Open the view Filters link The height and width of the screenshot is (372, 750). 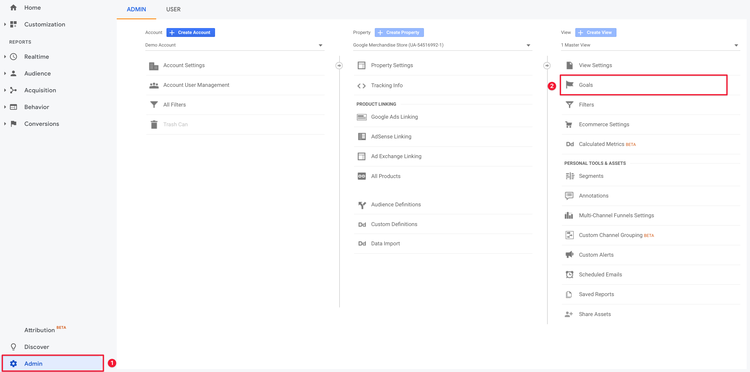[586, 105]
